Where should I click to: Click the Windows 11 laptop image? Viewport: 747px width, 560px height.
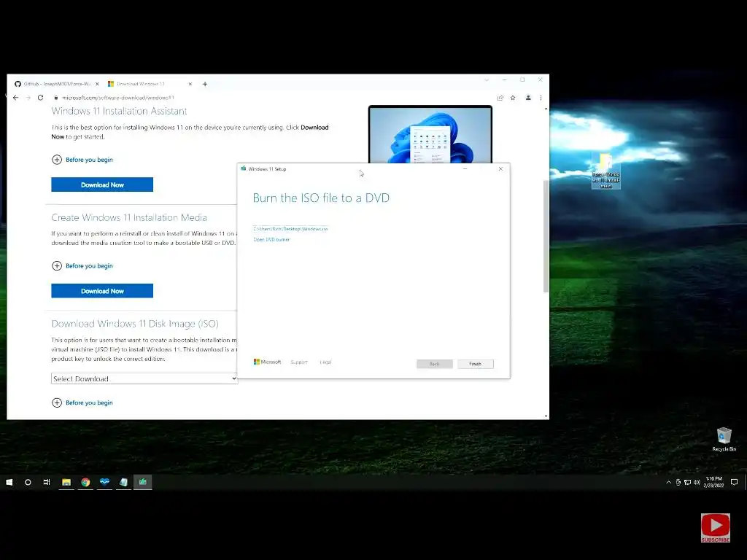click(430, 134)
